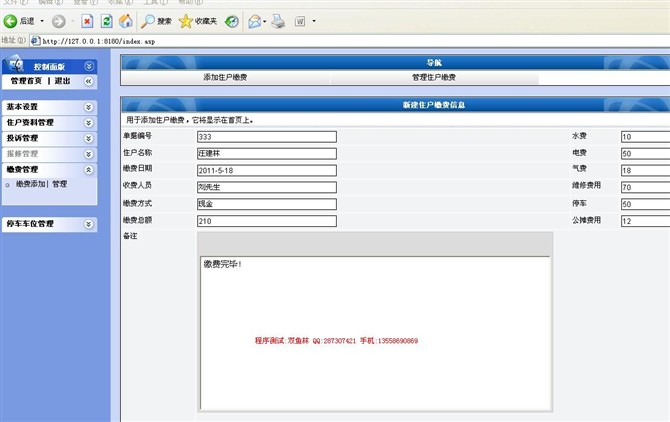Click the green Refresh page icon
The image size is (670, 422).
pyautogui.click(x=106, y=21)
